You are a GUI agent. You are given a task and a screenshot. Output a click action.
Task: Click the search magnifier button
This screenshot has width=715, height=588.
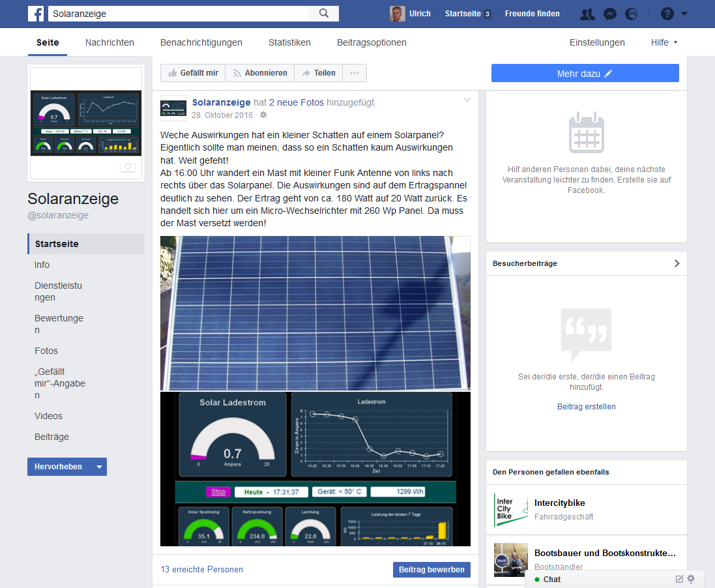tap(324, 14)
